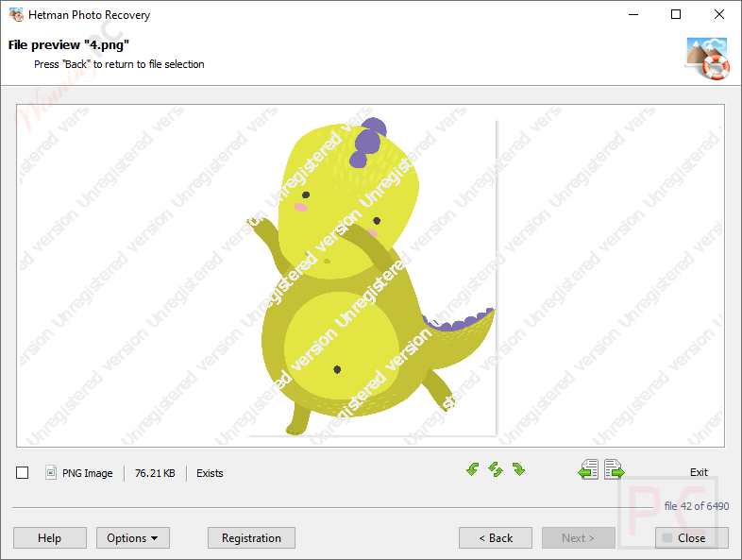Tick the checkbox to select 4.png
Image resolution: width=742 pixels, height=560 pixels.
point(23,473)
